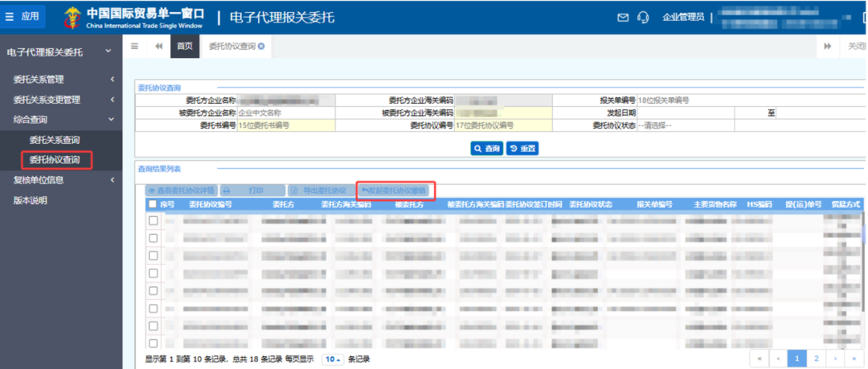
Task: Tick the third result row checkbox
Action: pyautogui.click(x=154, y=256)
